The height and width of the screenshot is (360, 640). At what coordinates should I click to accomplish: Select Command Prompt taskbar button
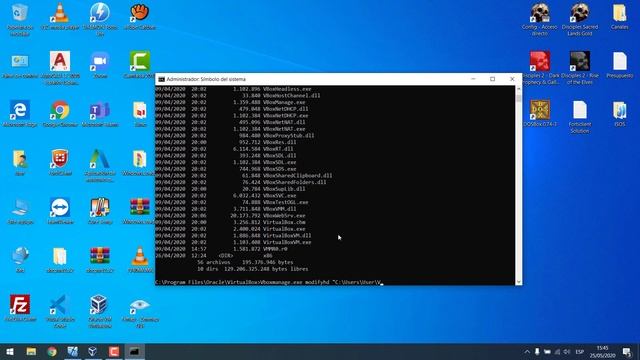pos(135,351)
